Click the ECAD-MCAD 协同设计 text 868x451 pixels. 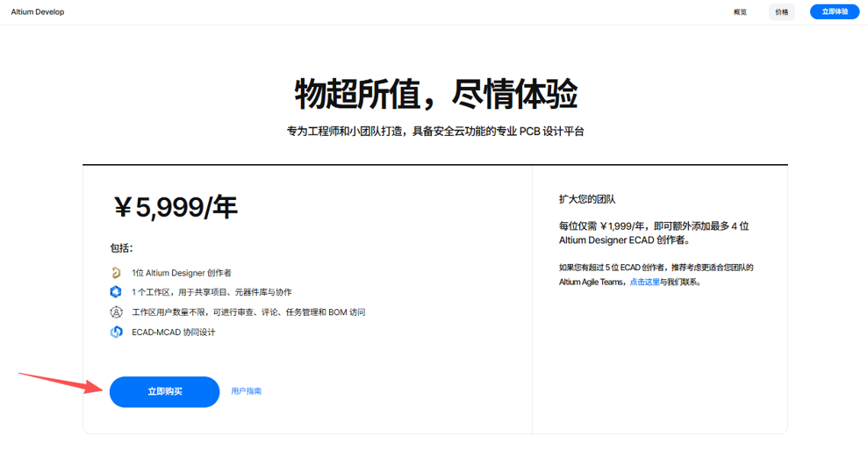[x=173, y=332]
